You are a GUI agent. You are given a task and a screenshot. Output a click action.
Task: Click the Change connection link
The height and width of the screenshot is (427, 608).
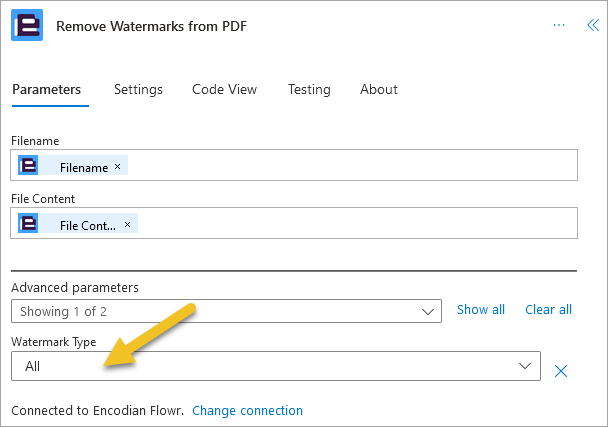coord(247,410)
